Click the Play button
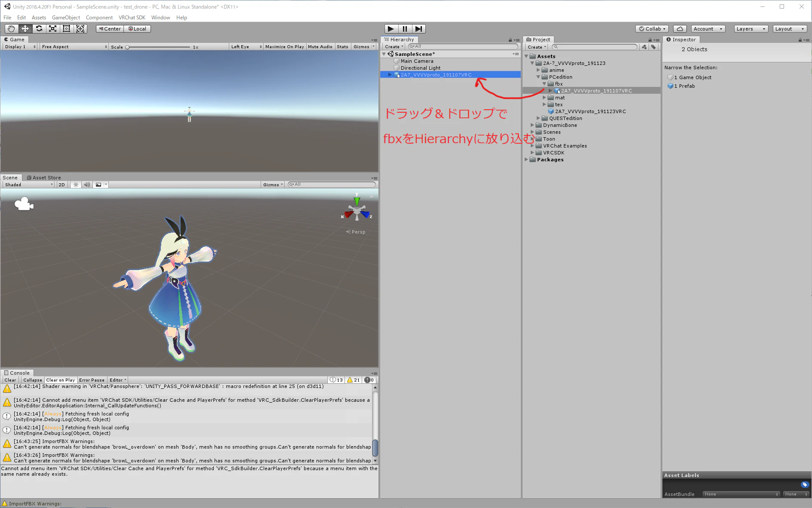The height and width of the screenshot is (508, 812). tap(391, 29)
